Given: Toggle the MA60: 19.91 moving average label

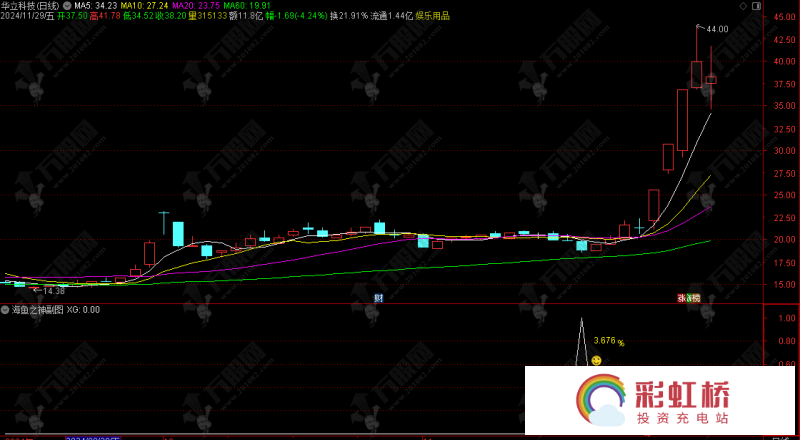Looking at the screenshot, I should pos(247,6).
